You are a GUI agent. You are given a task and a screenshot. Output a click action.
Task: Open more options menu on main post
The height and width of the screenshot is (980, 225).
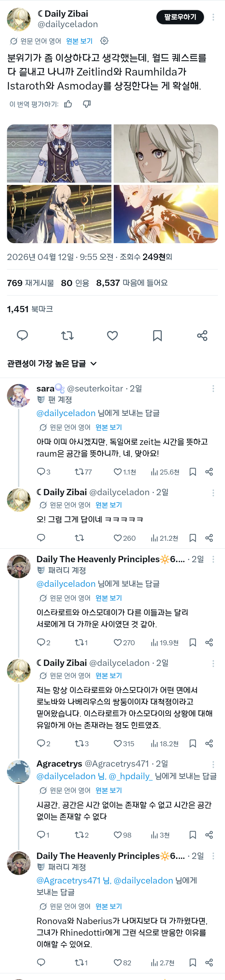pyautogui.click(x=213, y=17)
